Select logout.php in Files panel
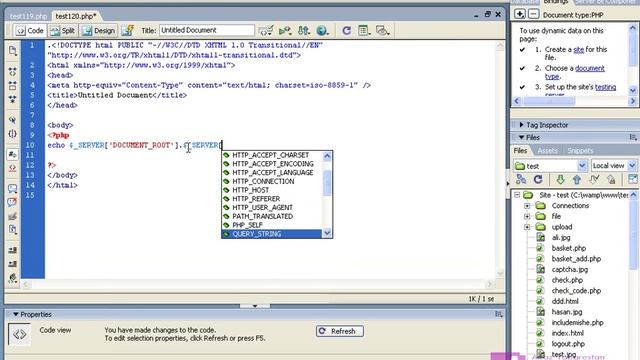The image size is (640, 360). point(568,344)
